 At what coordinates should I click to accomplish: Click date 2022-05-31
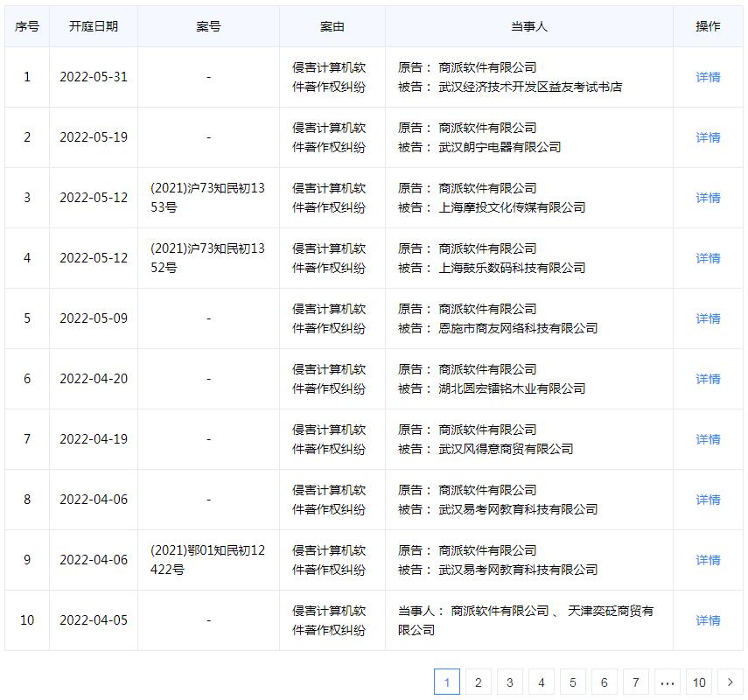[94, 77]
